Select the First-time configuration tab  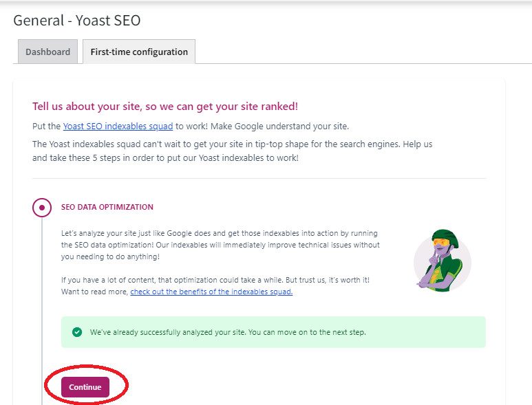(x=139, y=52)
